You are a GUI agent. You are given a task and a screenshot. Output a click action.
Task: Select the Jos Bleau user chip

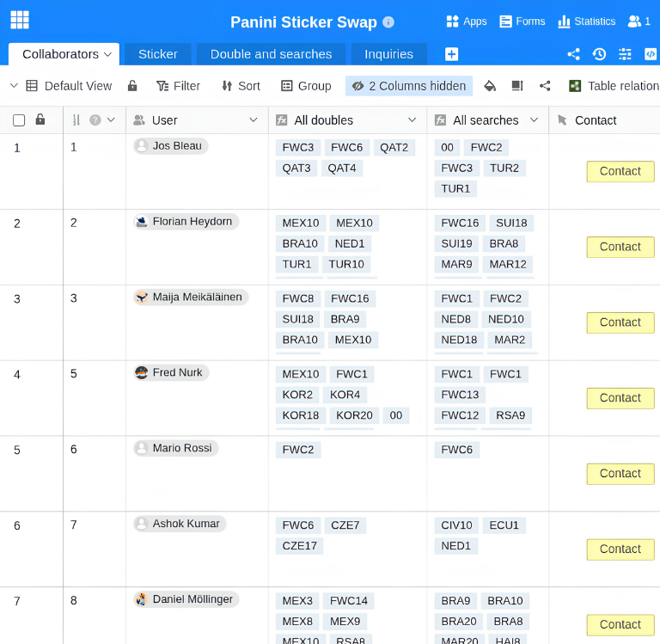point(171,145)
